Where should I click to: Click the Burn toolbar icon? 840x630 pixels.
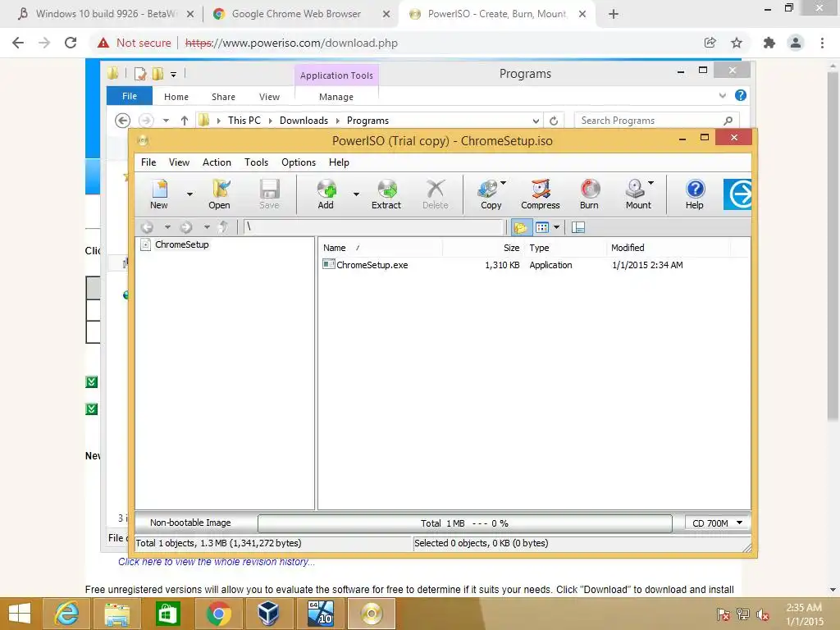(589, 194)
